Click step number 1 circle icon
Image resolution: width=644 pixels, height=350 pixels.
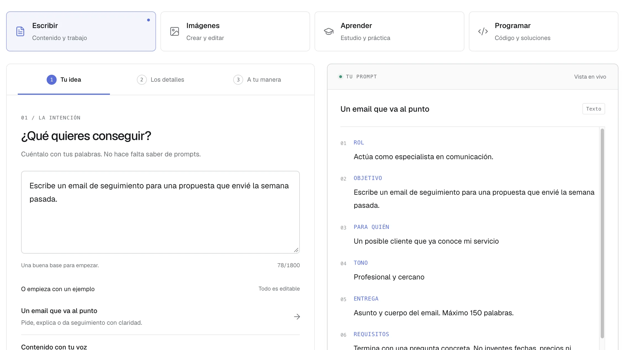(52, 80)
